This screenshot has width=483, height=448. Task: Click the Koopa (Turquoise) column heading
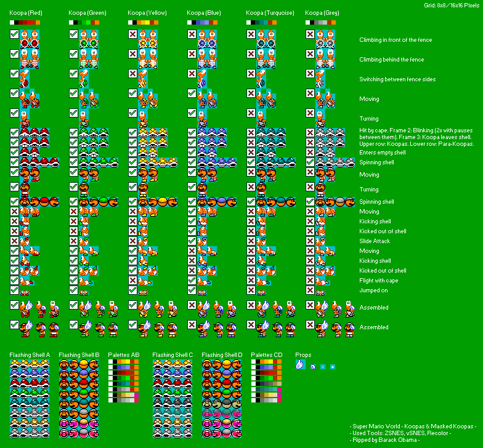tap(270, 13)
